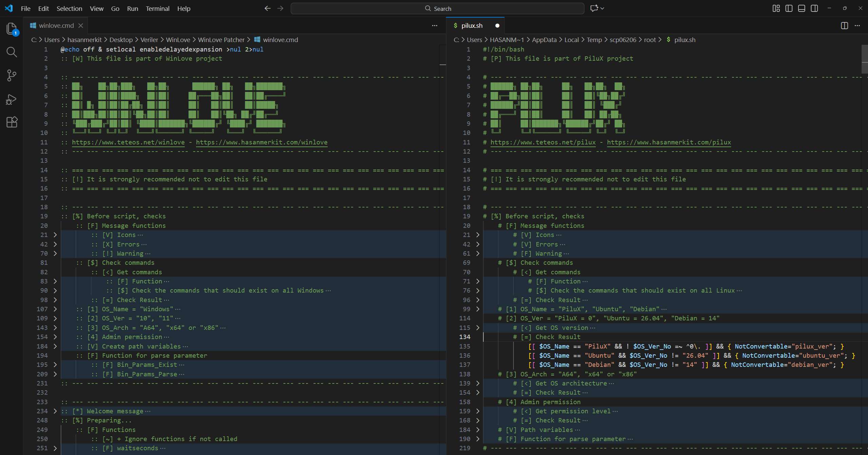Click the winlove.cmd file icon in breadcrumb
The image size is (868, 455).
coord(257,40)
